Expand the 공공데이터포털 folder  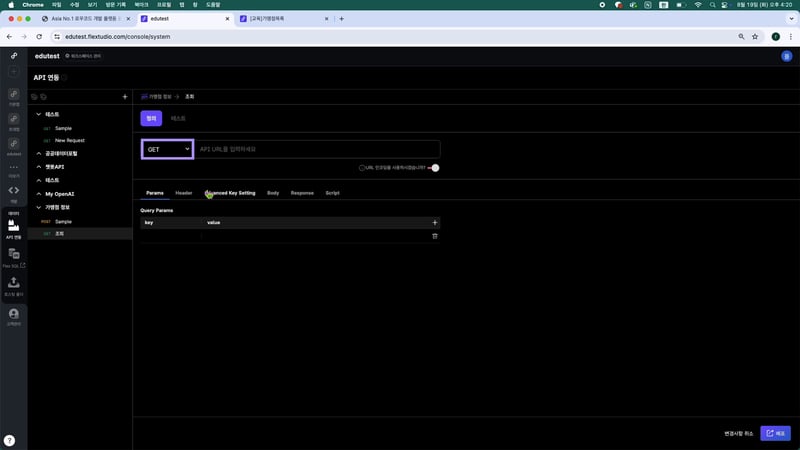(38, 154)
